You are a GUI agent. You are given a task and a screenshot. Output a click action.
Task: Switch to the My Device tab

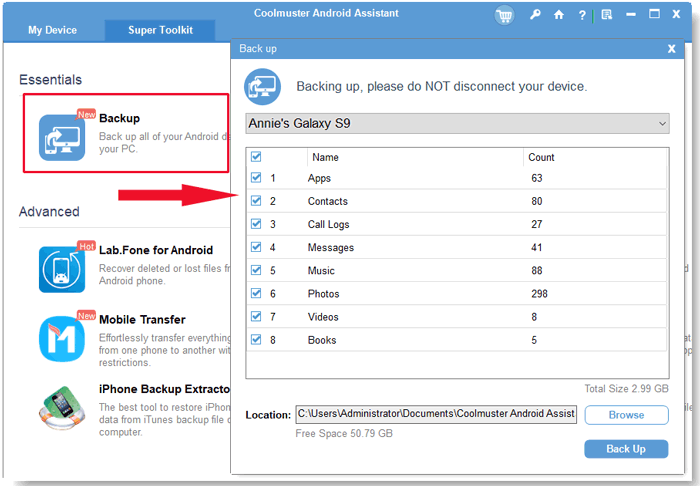[52, 30]
